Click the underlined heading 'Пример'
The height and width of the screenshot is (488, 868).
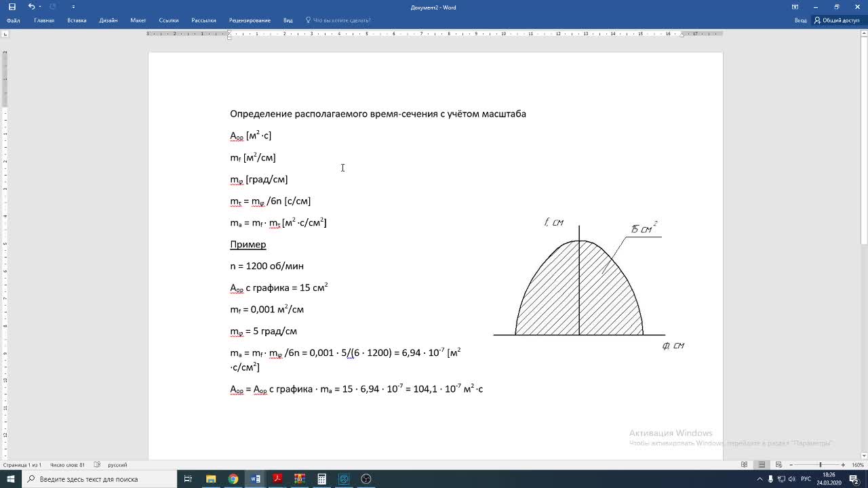click(248, 245)
